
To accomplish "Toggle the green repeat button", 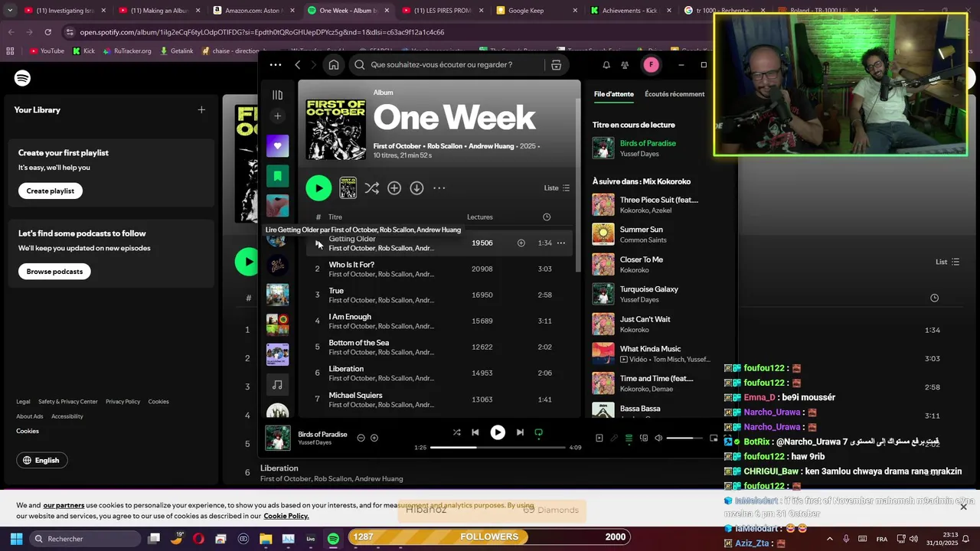I will click(538, 432).
